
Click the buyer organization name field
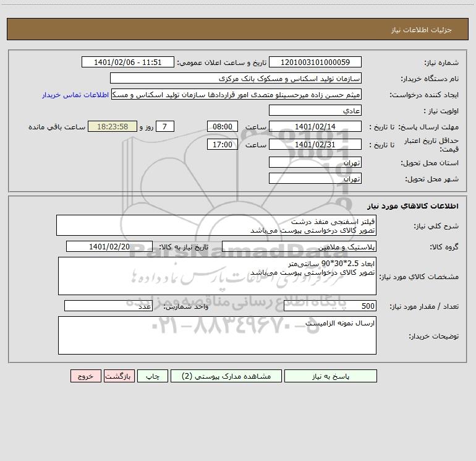coord(236,79)
